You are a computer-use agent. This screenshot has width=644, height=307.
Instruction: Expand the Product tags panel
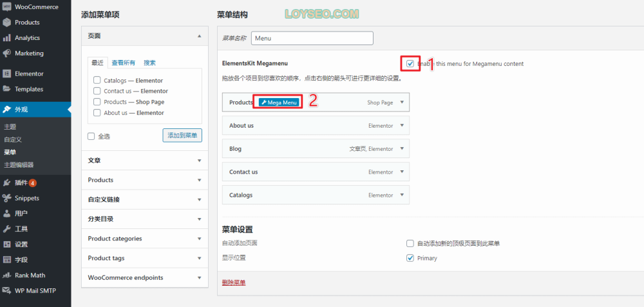coord(199,259)
